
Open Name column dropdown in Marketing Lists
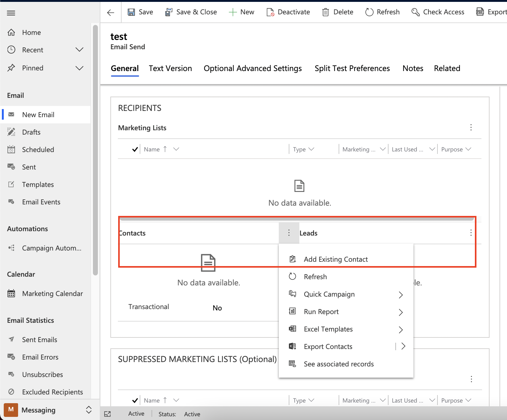pos(176,149)
